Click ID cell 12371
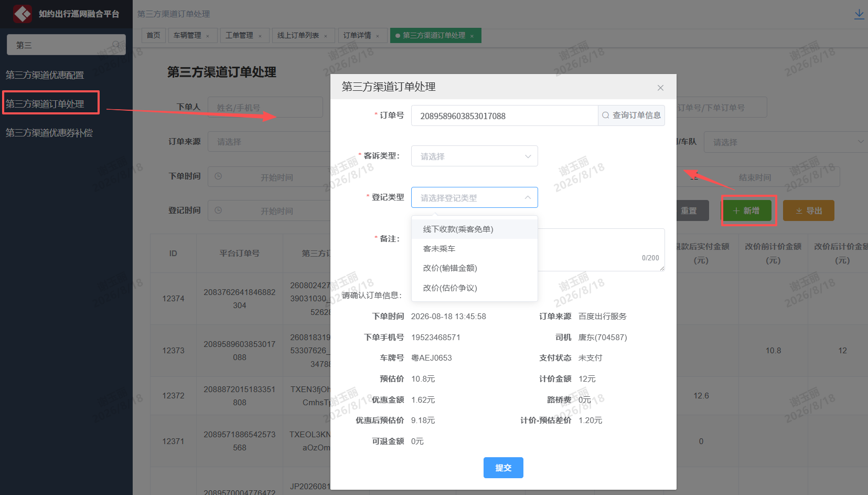The image size is (868, 495). [173, 441]
